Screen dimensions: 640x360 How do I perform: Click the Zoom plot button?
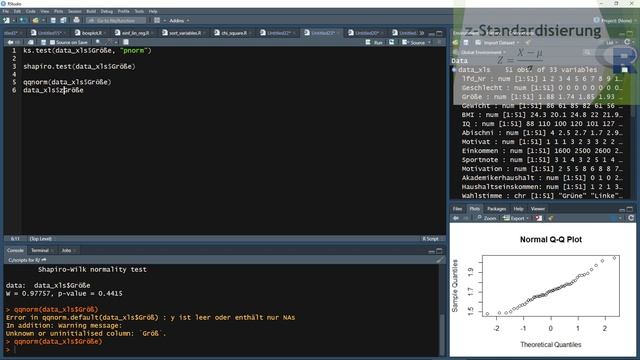[487, 218]
